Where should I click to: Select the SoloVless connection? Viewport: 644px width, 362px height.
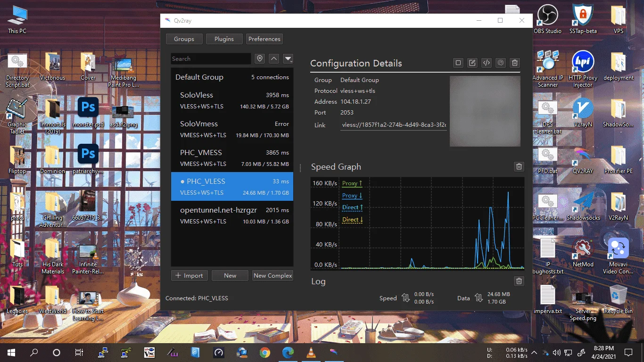(x=232, y=100)
